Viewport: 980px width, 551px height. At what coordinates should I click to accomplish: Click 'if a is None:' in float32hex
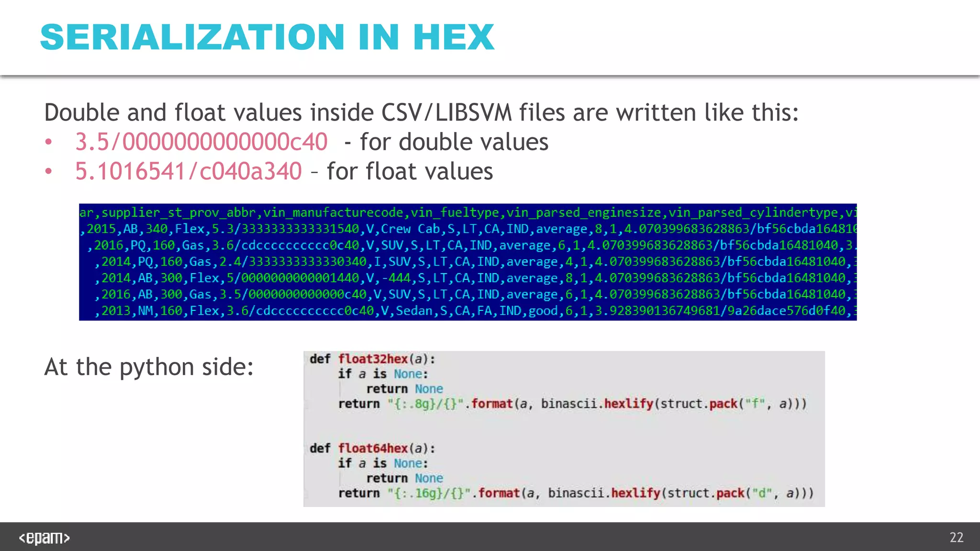383,374
